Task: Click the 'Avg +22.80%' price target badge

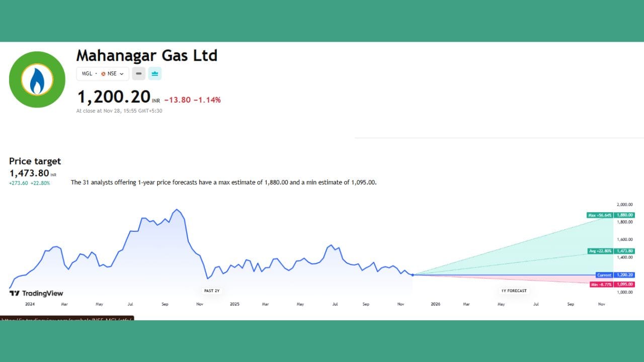Action: (600, 250)
